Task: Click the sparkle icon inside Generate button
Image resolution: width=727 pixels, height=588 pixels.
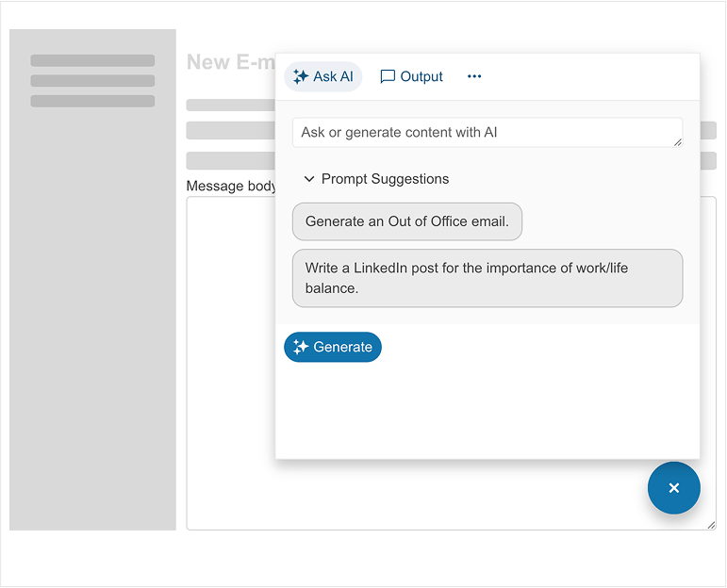Action: 301,348
